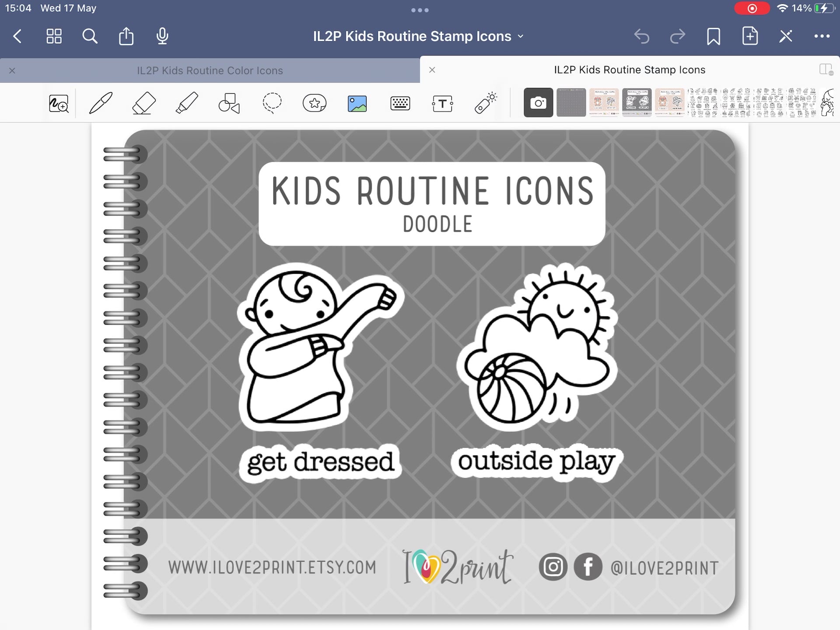Toggle read-only pen mode icon
840x630 pixels.
786,36
